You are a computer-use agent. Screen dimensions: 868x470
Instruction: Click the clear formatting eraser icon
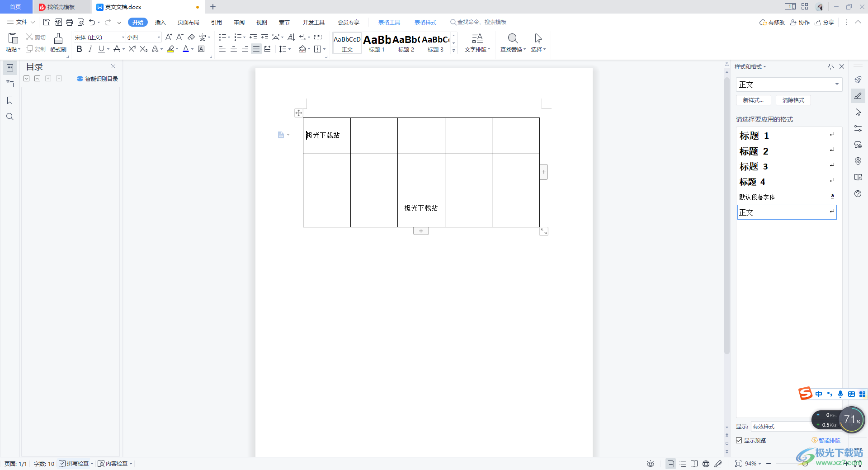click(191, 37)
